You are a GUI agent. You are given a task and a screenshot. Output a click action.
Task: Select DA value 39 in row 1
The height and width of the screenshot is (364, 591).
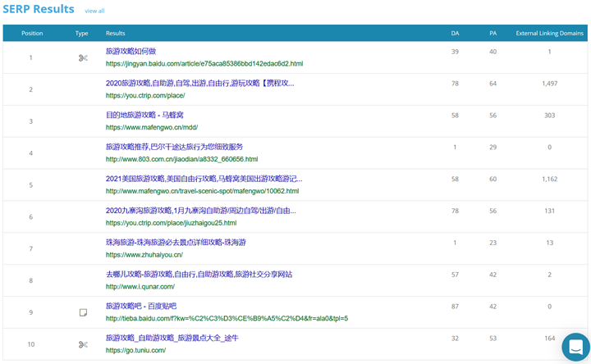455,52
